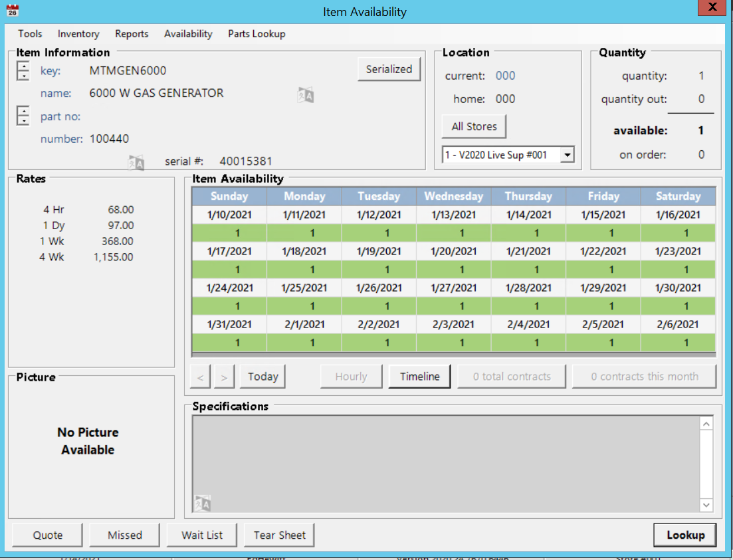Viewport: 733px width, 560px height.
Task: Open the Tools menu
Action: pos(30,34)
